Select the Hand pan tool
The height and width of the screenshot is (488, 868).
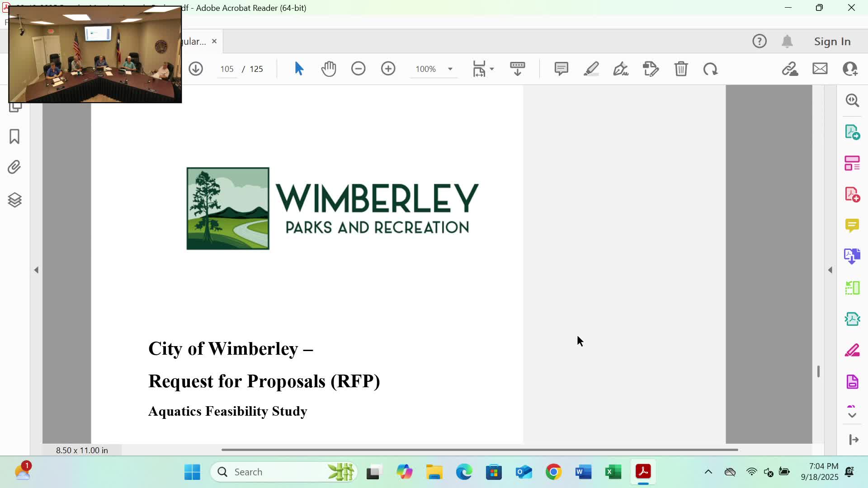point(329,69)
